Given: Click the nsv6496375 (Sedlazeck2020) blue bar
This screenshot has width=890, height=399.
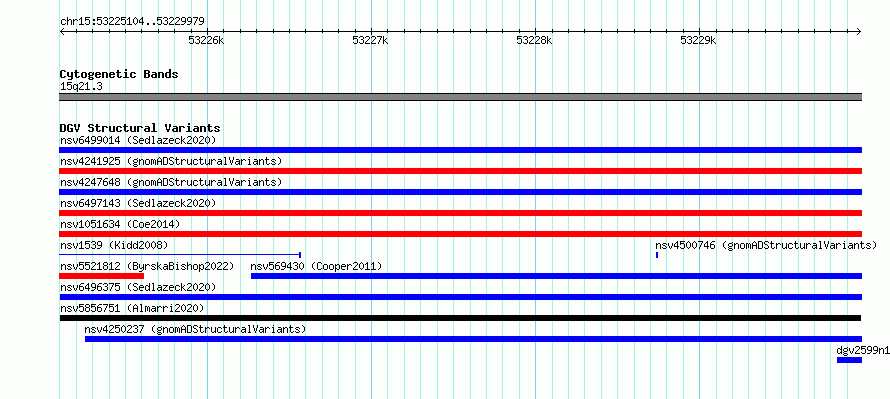Looking at the screenshot, I should pyautogui.click(x=460, y=297).
